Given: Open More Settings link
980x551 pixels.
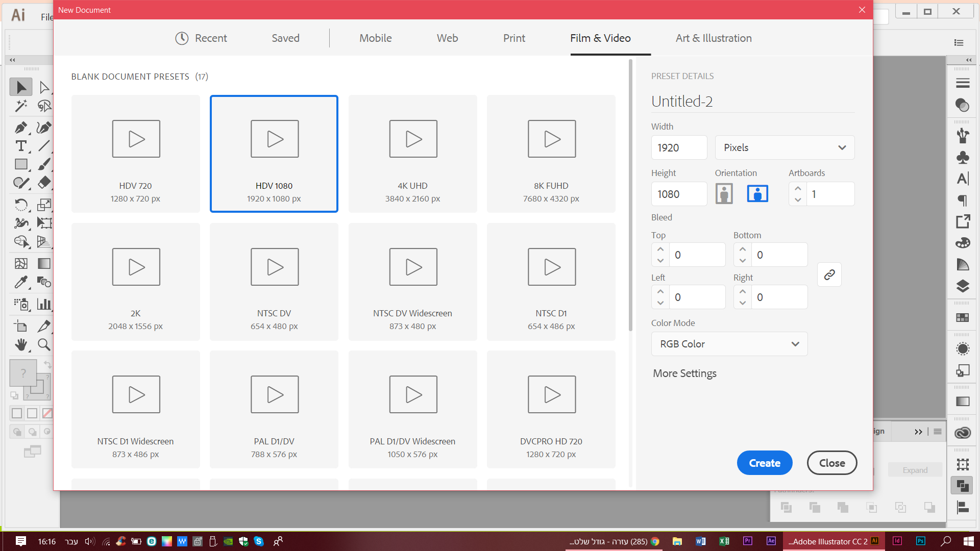Looking at the screenshot, I should pyautogui.click(x=684, y=373).
